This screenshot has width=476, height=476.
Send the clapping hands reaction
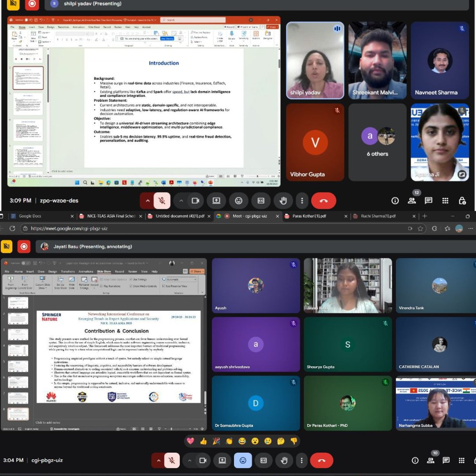tap(229, 441)
